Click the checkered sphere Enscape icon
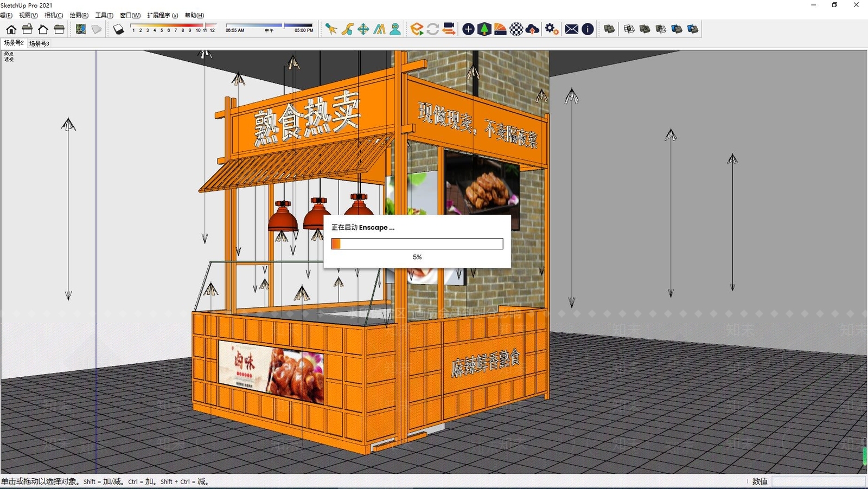This screenshot has height=489, width=868. click(x=516, y=29)
